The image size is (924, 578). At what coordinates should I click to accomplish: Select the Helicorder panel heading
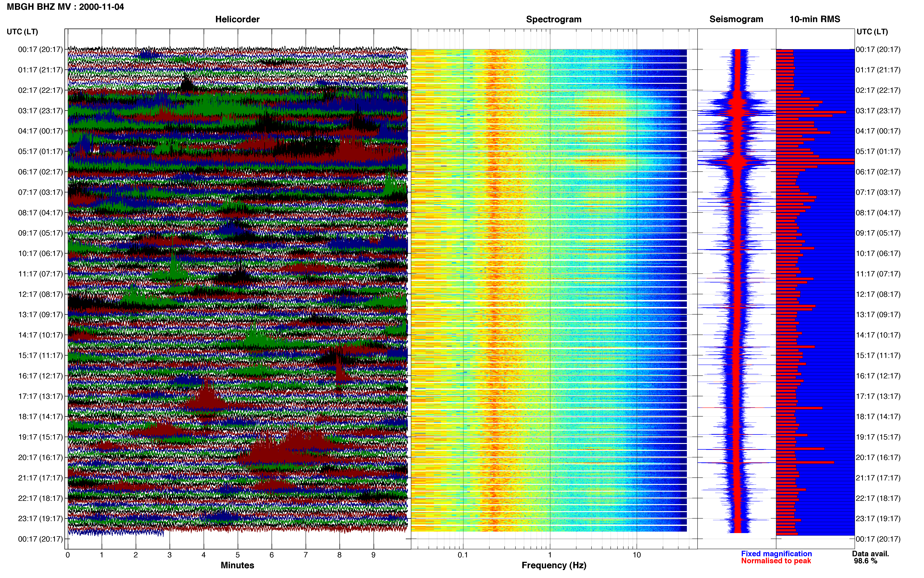[237, 19]
